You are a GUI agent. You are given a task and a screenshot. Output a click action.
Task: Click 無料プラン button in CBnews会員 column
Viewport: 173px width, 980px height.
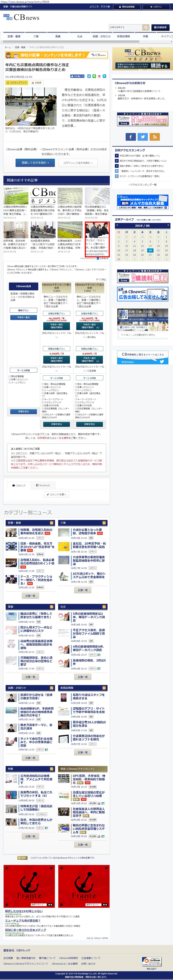tap(23, 310)
